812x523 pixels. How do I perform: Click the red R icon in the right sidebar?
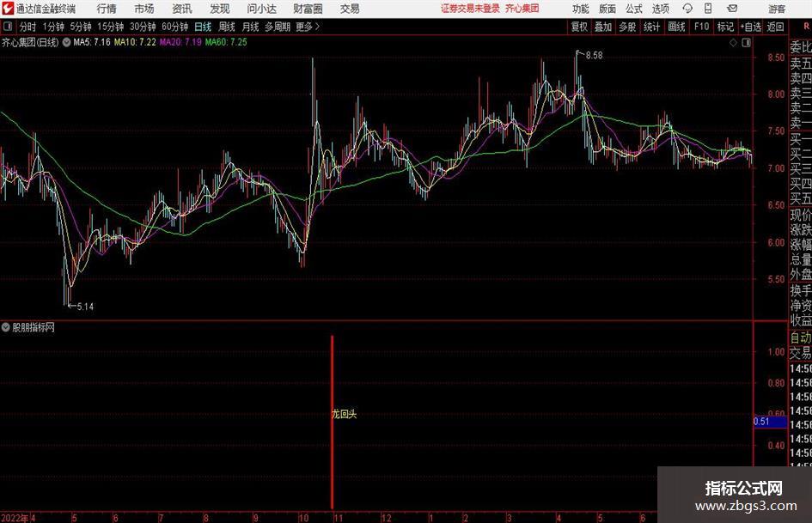tap(806, 27)
